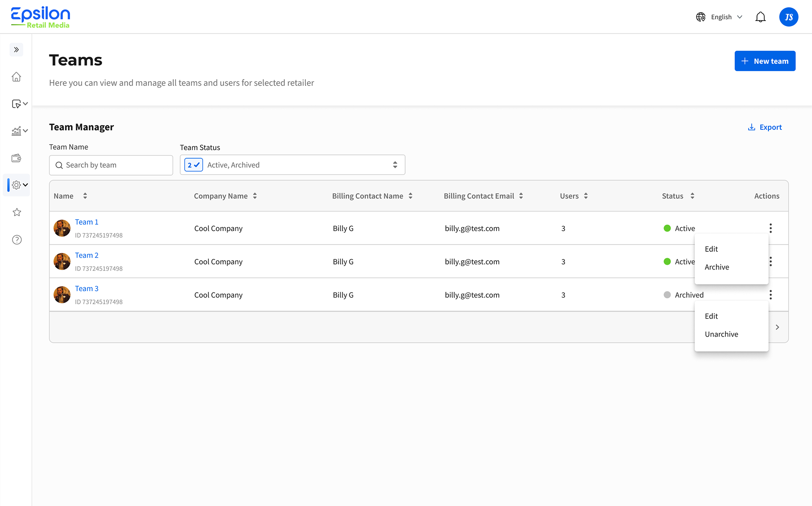This screenshot has height=506, width=812.
Task: Toggle the Users column sort arrows
Action: coord(586,195)
